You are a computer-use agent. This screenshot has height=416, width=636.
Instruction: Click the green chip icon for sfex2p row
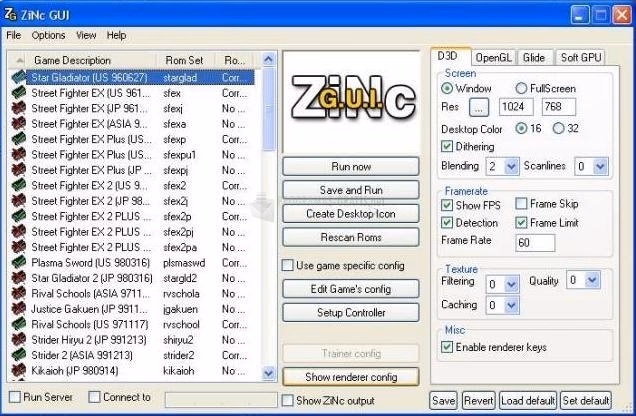pos(19,216)
